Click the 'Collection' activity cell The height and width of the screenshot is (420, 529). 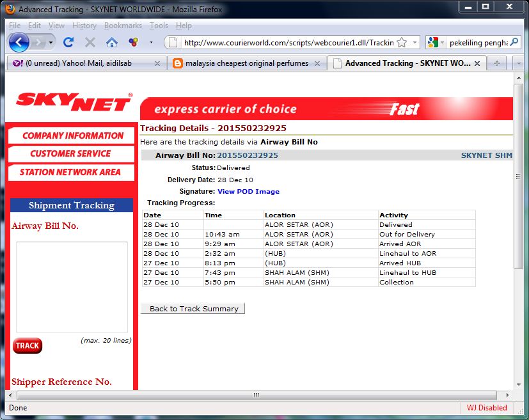pyautogui.click(x=427, y=282)
